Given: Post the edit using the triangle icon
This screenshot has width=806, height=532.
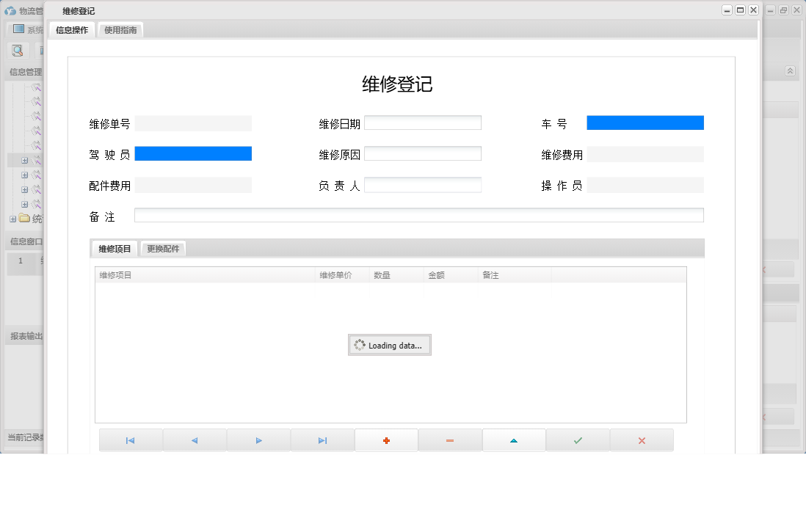Looking at the screenshot, I should pyautogui.click(x=514, y=440).
